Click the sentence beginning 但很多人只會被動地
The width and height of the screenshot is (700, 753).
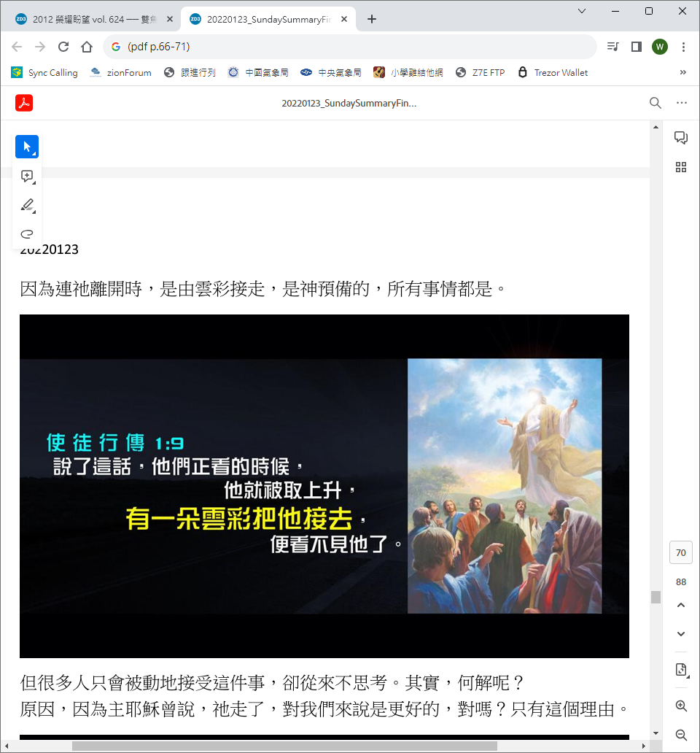tap(271, 682)
